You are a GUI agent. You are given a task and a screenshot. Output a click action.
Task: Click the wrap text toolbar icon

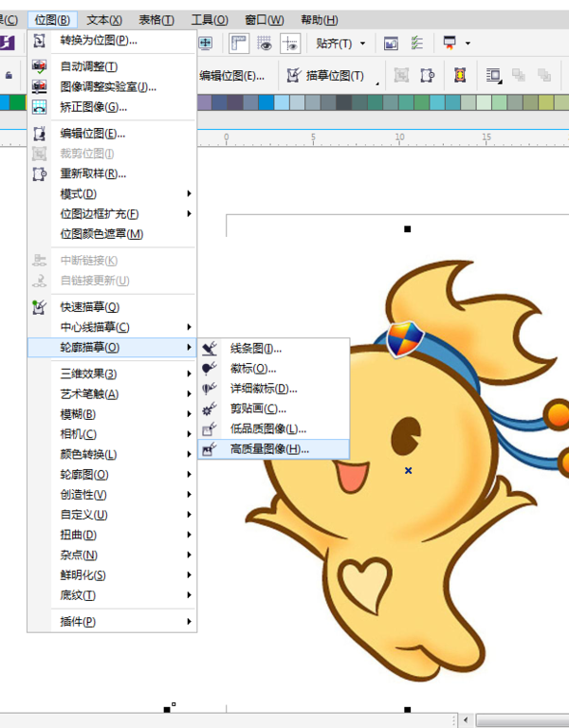(x=493, y=75)
